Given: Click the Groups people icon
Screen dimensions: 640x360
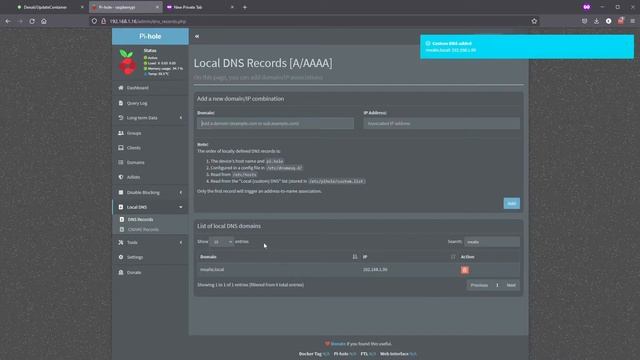Looking at the screenshot, I should point(121,133).
